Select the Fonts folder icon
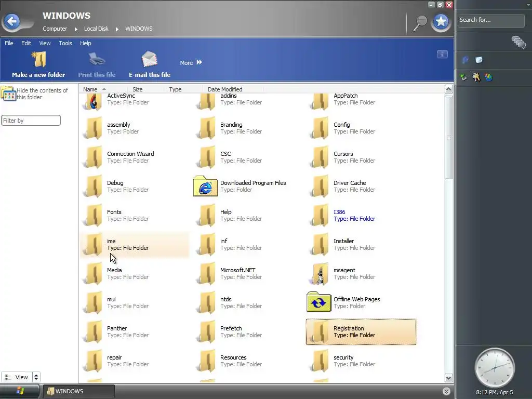532x399 pixels. pyautogui.click(x=92, y=215)
